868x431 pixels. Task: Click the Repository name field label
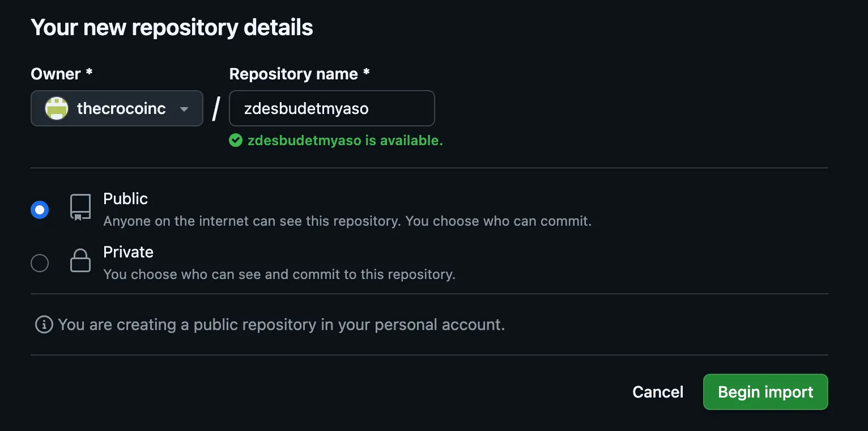299,74
